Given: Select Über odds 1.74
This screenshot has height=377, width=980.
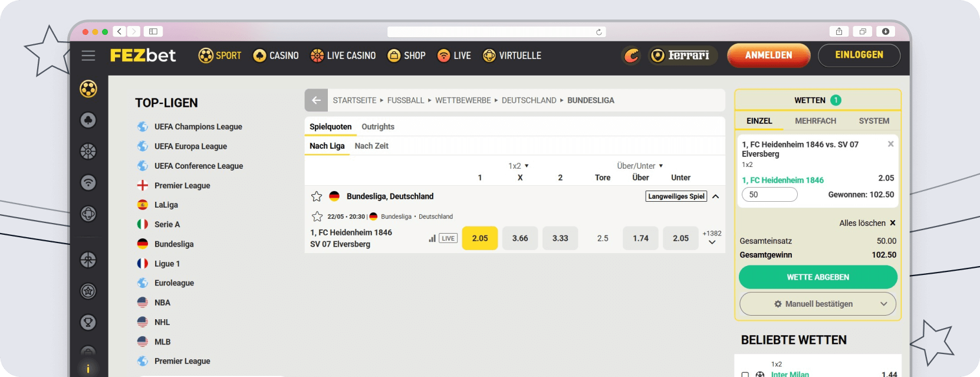Looking at the screenshot, I should click(641, 238).
